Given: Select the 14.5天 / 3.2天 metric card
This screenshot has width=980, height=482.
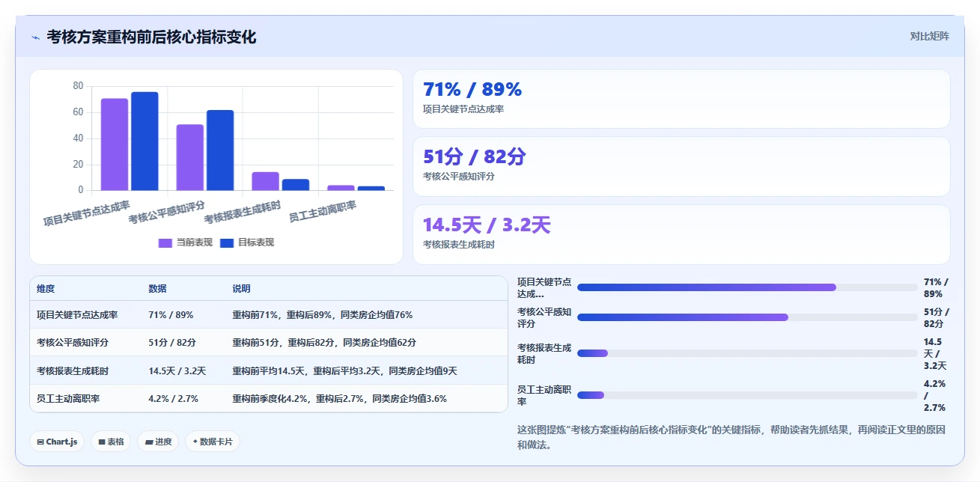Looking at the screenshot, I should [x=681, y=234].
